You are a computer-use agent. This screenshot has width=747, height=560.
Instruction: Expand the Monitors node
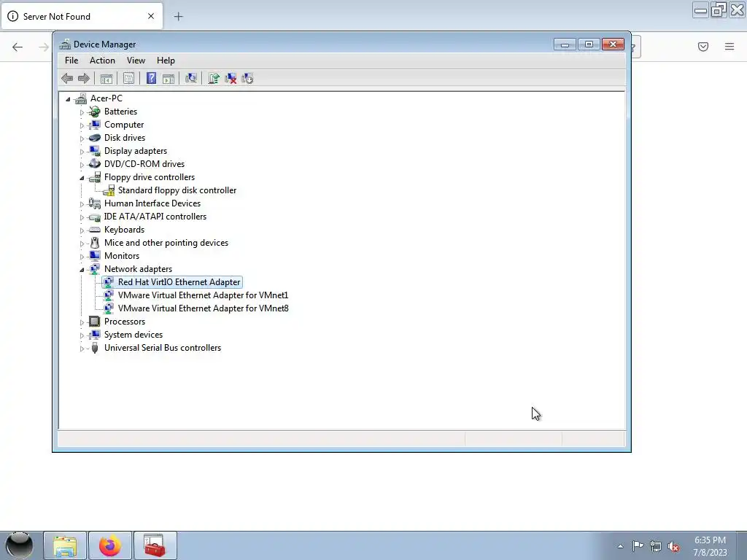tap(82, 257)
